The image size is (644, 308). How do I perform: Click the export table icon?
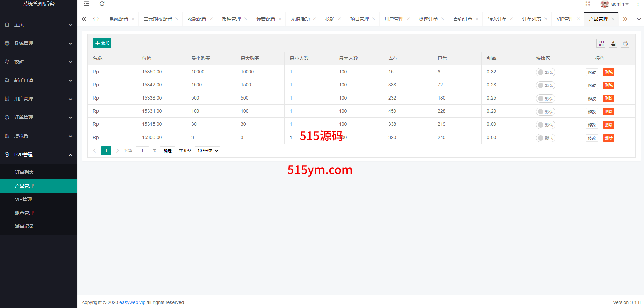coord(613,43)
